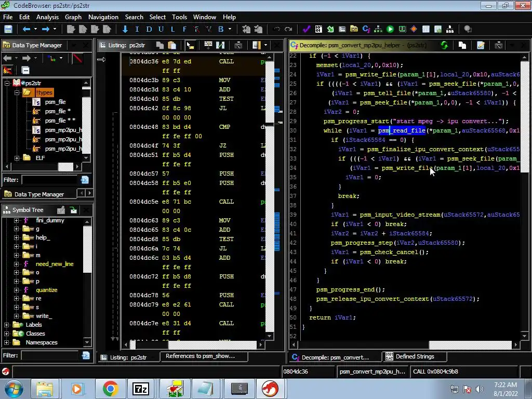The image size is (532, 399).
Task: Click the Symbol Tree filter field
Action: pos(50,355)
